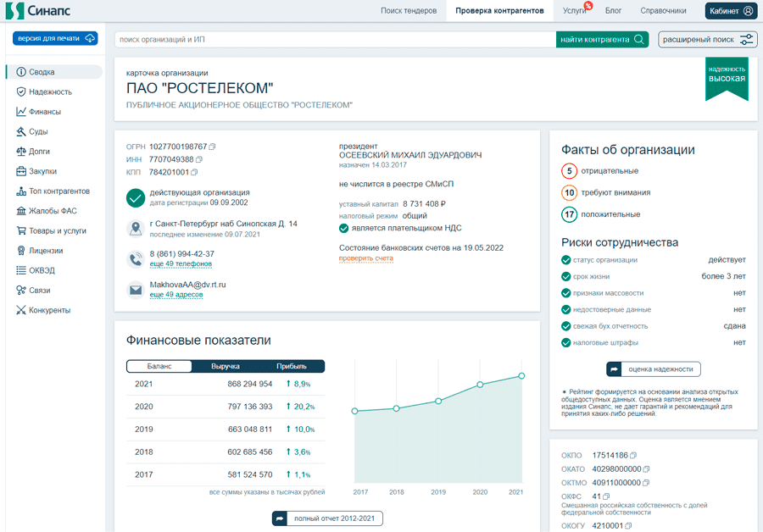Click the является плательщиком НДС check icon
Image resolution: width=763 pixels, height=532 pixels.
click(343, 229)
